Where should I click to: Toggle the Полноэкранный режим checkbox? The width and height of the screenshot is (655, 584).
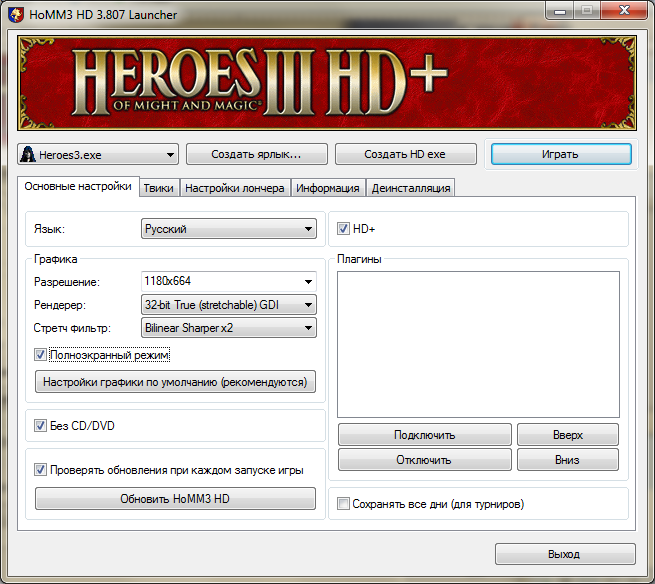tap(41, 354)
